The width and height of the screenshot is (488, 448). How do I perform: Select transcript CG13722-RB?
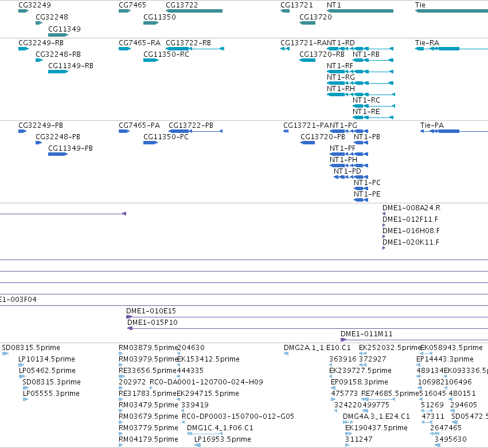click(x=188, y=43)
